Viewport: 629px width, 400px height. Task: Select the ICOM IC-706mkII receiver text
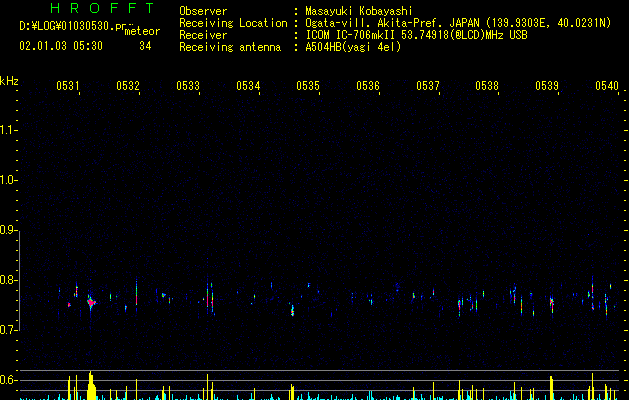[416, 35]
